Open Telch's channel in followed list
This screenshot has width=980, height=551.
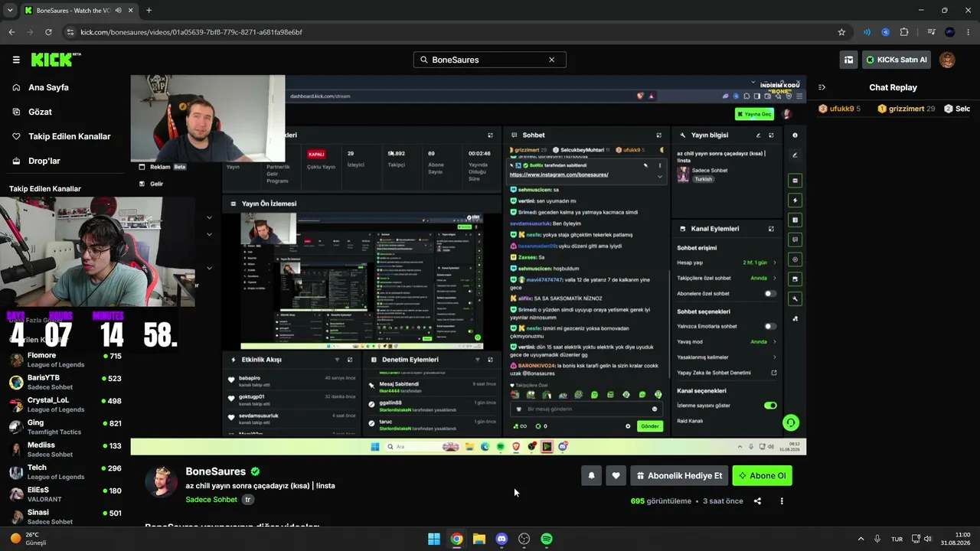(65, 472)
